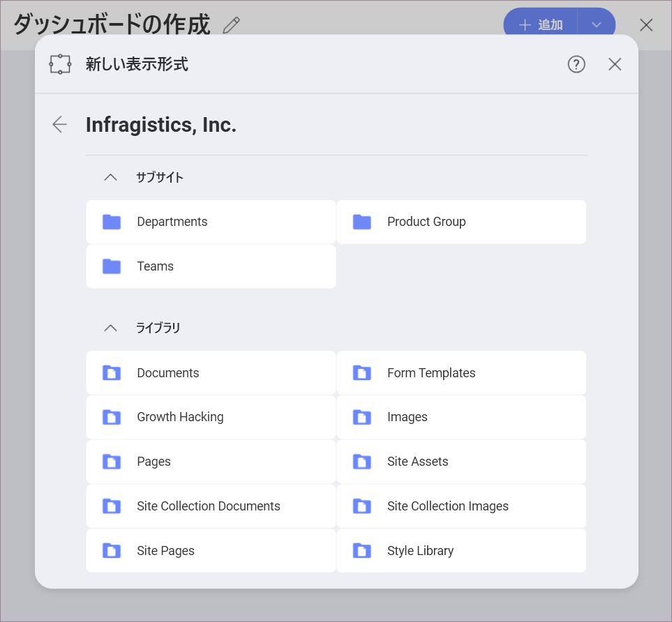Click the Teams folder icon
672x622 pixels.
click(112, 266)
